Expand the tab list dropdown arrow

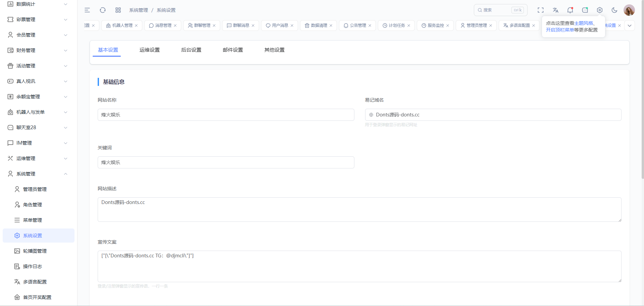(x=630, y=25)
